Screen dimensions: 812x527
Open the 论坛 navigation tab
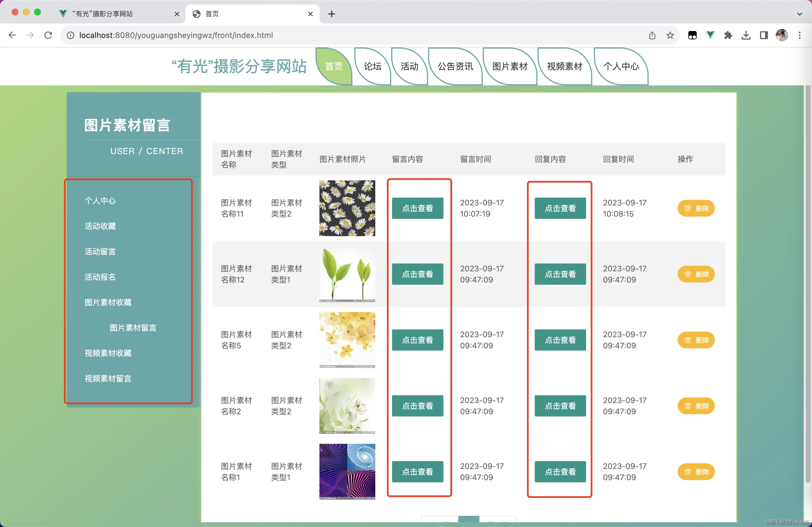click(x=372, y=67)
